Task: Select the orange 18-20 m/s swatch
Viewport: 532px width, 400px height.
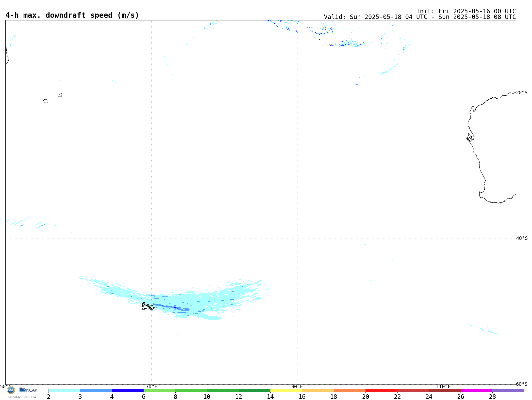Action: (350, 391)
